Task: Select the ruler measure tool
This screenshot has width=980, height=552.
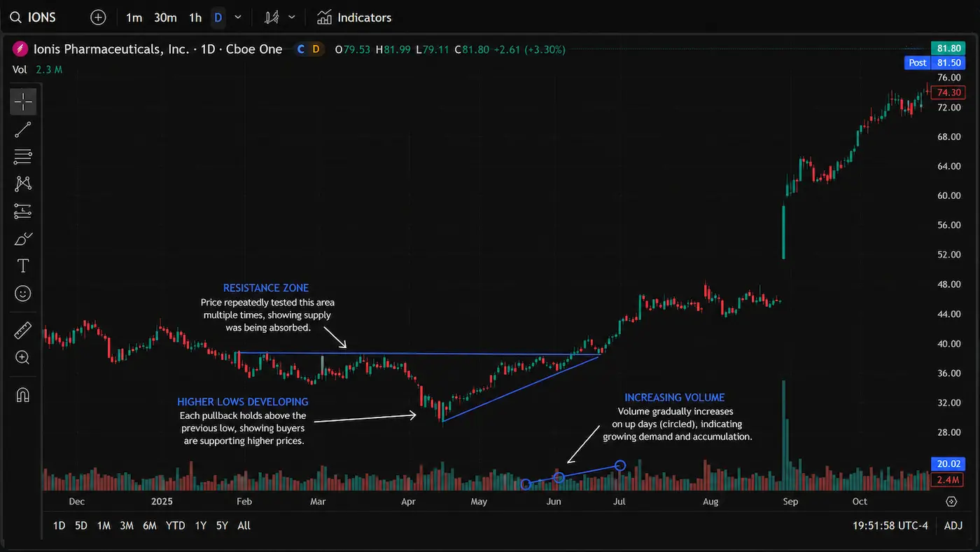Action: (x=23, y=330)
